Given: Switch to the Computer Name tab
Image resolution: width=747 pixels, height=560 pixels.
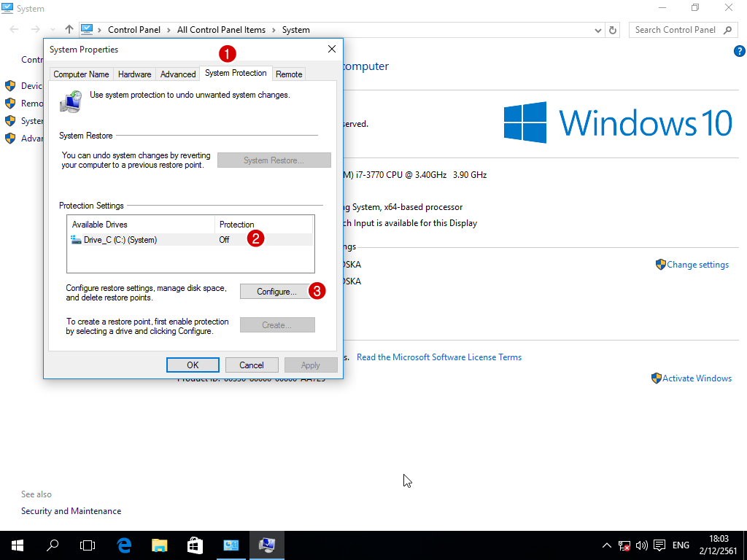Looking at the screenshot, I should point(81,74).
